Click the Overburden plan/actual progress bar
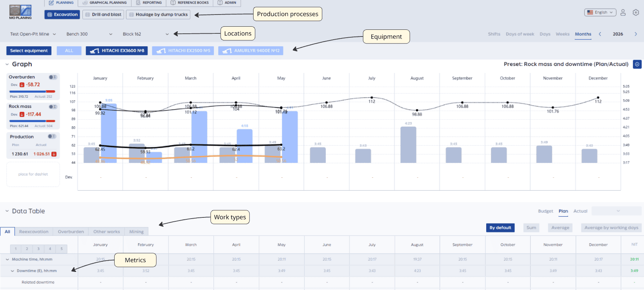Viewport: 644px width, 290px height. [33, 91]
